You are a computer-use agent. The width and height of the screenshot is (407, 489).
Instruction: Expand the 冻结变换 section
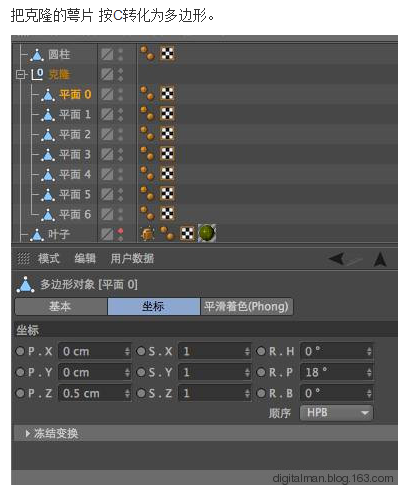(x=28, y=433)
